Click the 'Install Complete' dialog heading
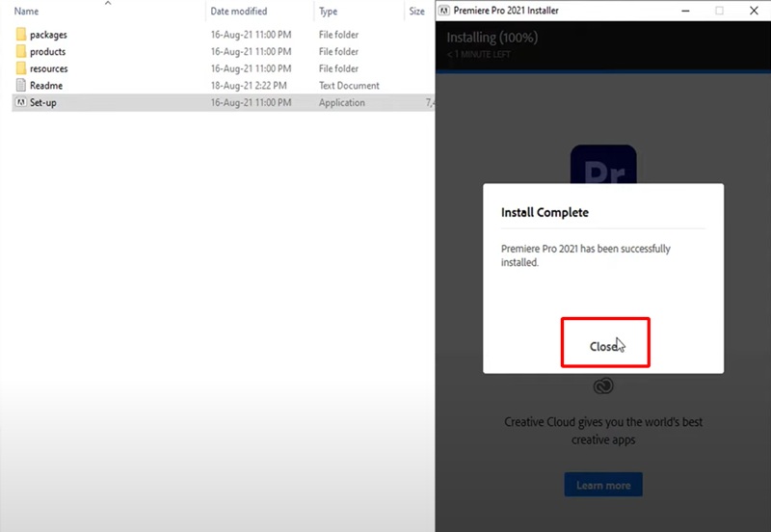The height and width of the screenshot is (532, 771). [x=545, y=212]
